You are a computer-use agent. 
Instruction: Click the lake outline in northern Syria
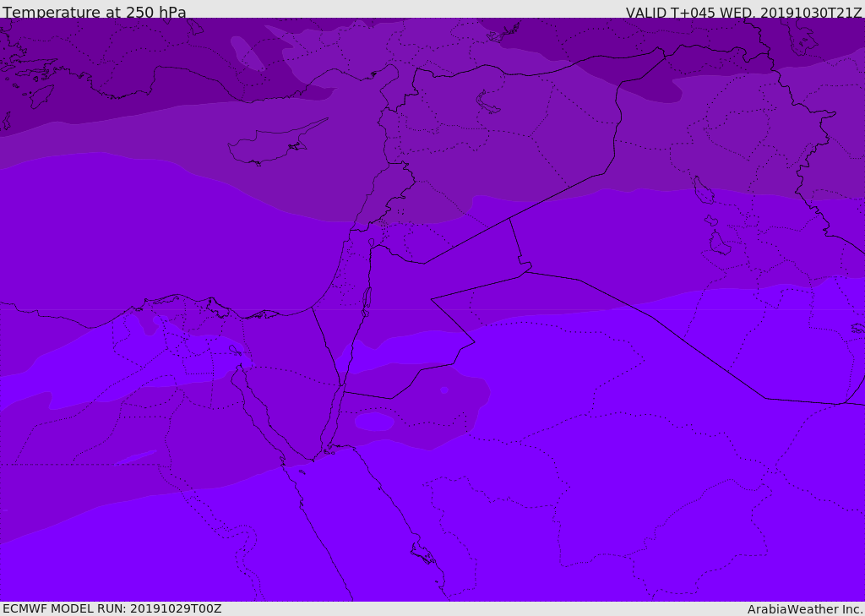[488, 102]
